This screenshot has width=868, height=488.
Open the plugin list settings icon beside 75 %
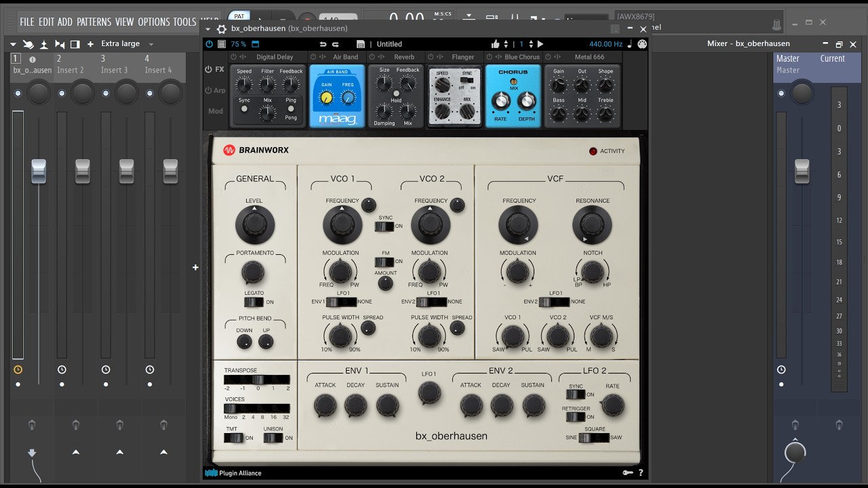click(x=222, y=44)
